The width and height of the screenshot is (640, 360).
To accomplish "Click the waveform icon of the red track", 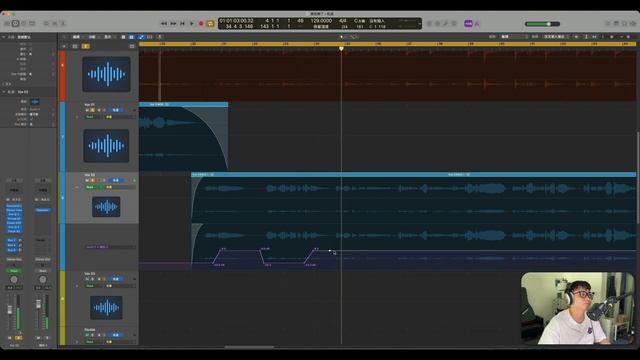I will point(106,74).
